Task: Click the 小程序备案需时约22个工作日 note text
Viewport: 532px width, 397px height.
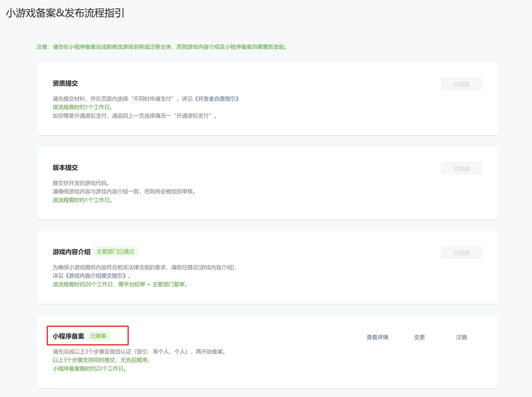Action: click(x=89, y=369)
